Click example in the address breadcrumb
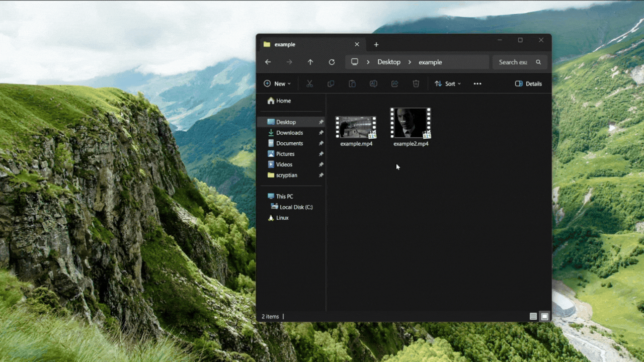 point(430,62)
